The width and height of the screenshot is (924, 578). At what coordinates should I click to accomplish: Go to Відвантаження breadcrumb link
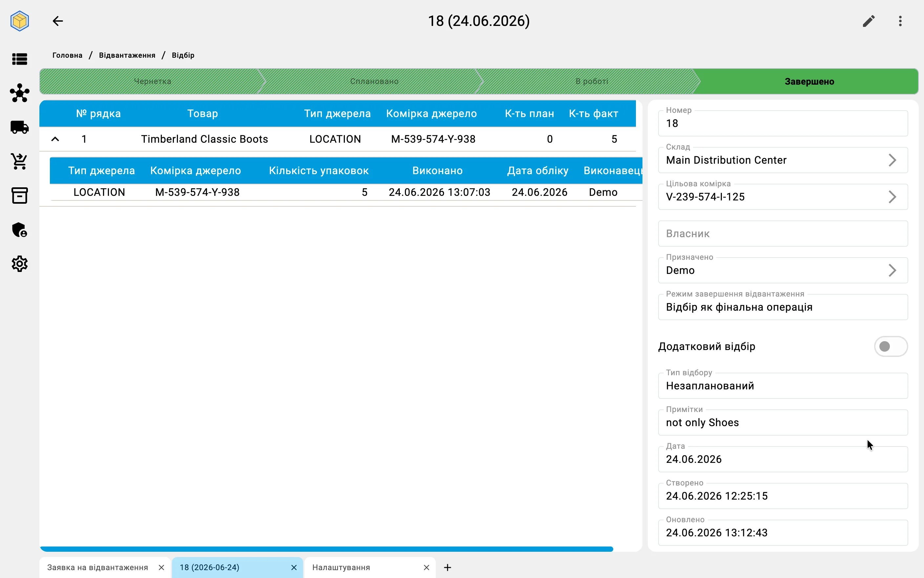(127, 55)
